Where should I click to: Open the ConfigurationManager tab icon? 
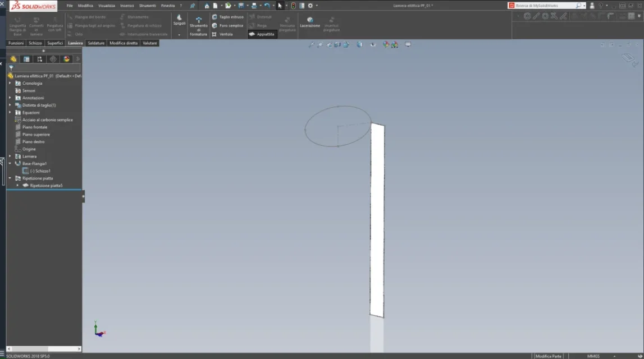click(39, 59)
